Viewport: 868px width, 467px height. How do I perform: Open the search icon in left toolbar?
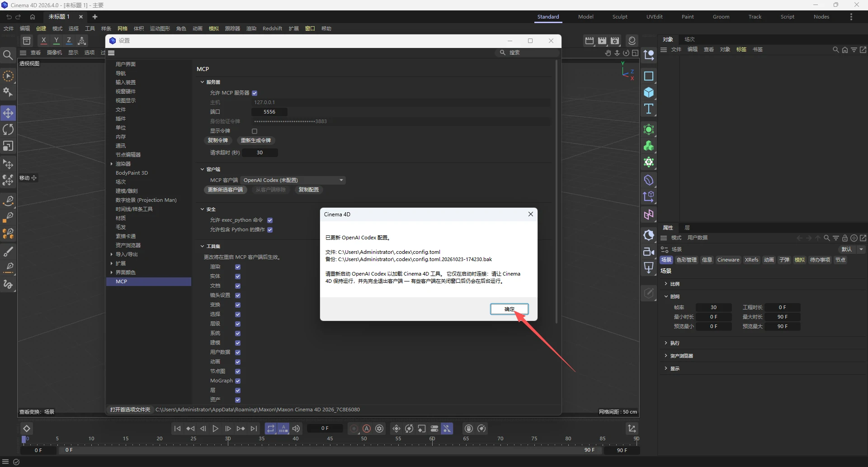pos(8,55)
